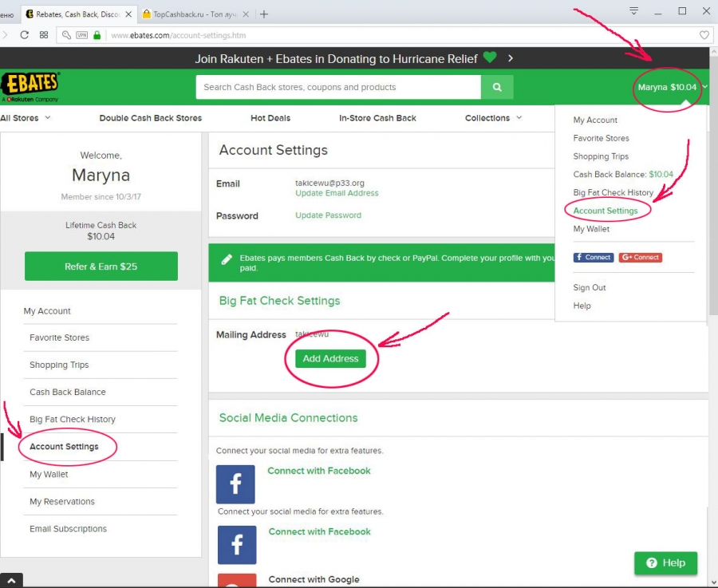Screen dimensions: 718x588
Task: Close the Rebates, Cash Back tab
Action: click(x=128, y=14)
